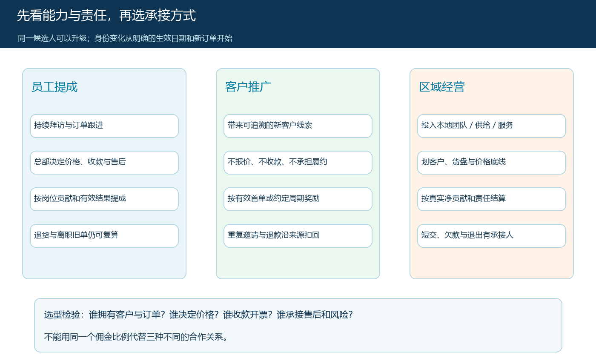Click the 划客户、货盘与价格底线 item
The image size is (596, 364).
click(492, 163)
